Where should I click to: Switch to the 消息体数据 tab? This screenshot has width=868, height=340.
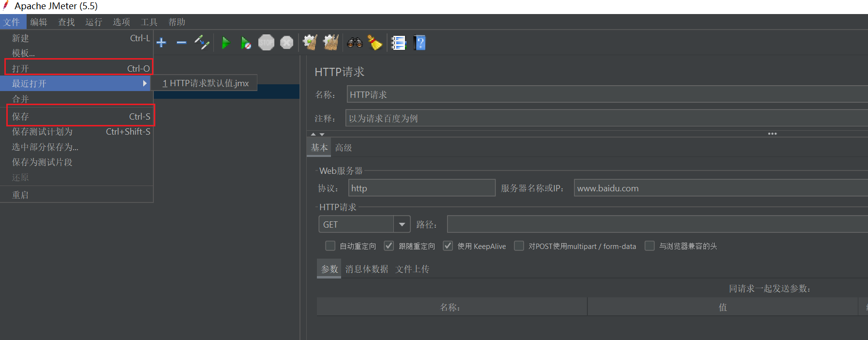[367, 269]
